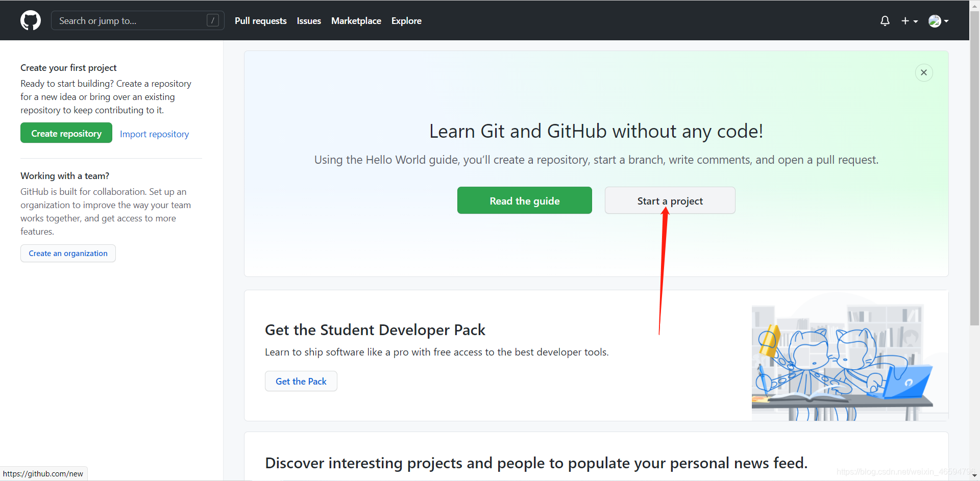Focus the Search or jump to field

[x=137, y=20]
